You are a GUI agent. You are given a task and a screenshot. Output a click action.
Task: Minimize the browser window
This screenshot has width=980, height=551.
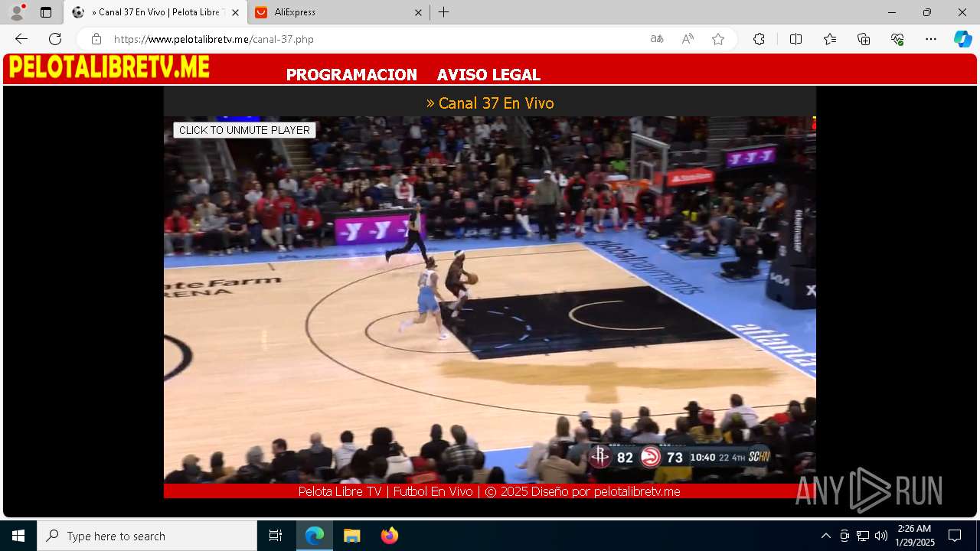pyautogui.click(x=892, y=12)
